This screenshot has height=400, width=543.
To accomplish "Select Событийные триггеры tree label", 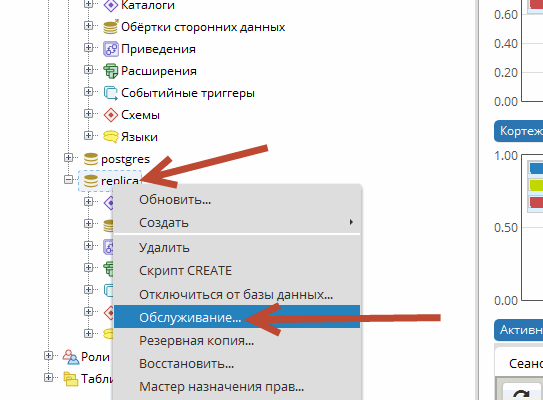I will point(188,93).
